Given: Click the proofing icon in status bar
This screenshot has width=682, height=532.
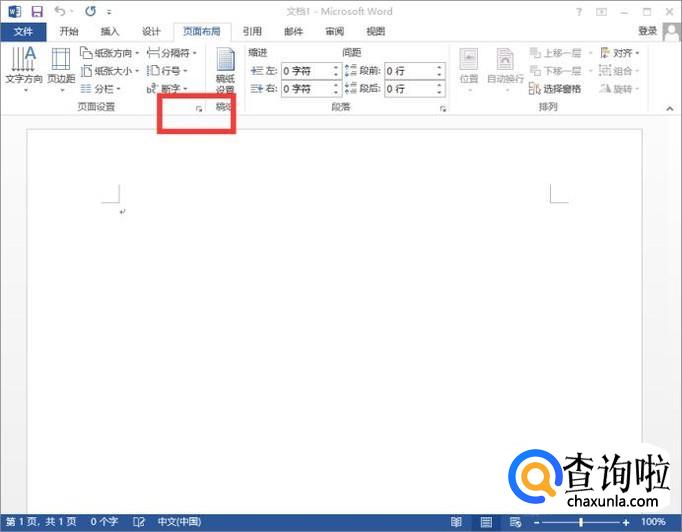Looking at the screenshot, I should pos(139,522).
